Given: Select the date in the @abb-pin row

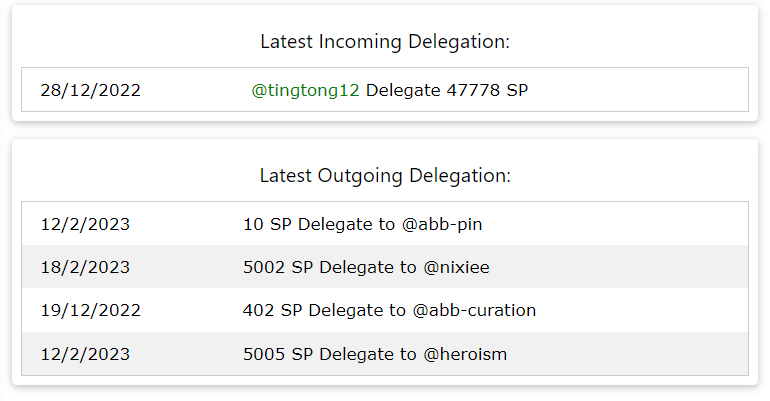Looking at the screenshot, I should (x=85, y=224).
